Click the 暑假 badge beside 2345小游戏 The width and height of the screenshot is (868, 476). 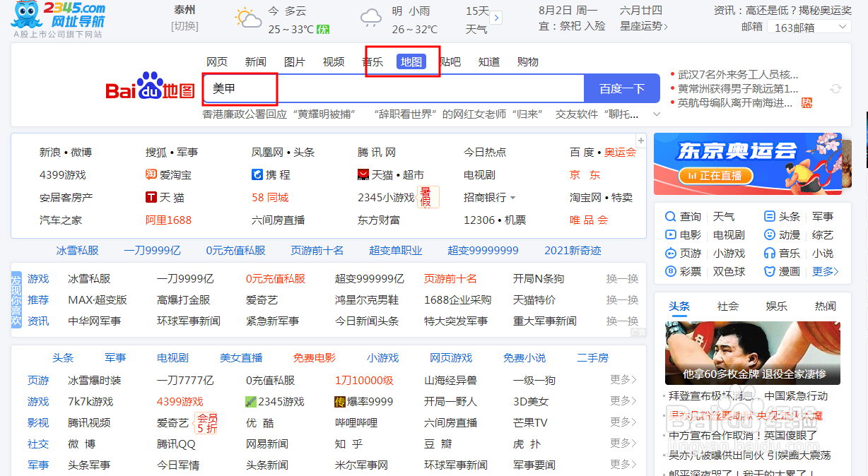(428, 197)
